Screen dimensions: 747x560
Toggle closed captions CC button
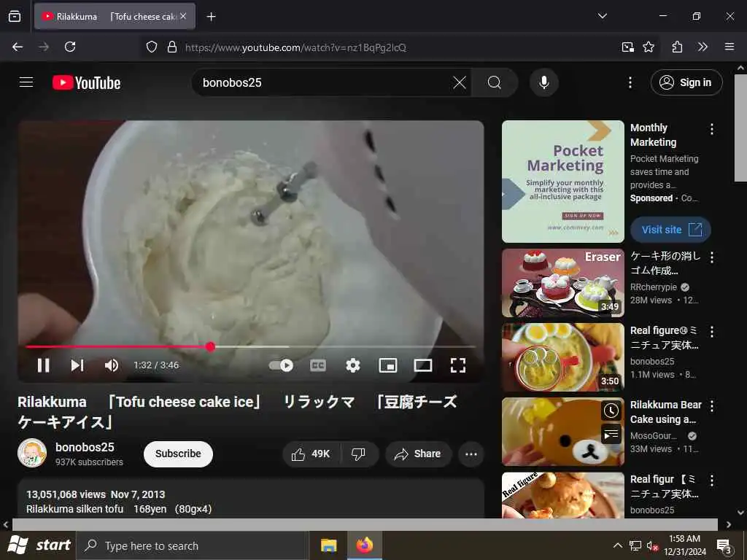pyautogui.click(x=318, y=365)
